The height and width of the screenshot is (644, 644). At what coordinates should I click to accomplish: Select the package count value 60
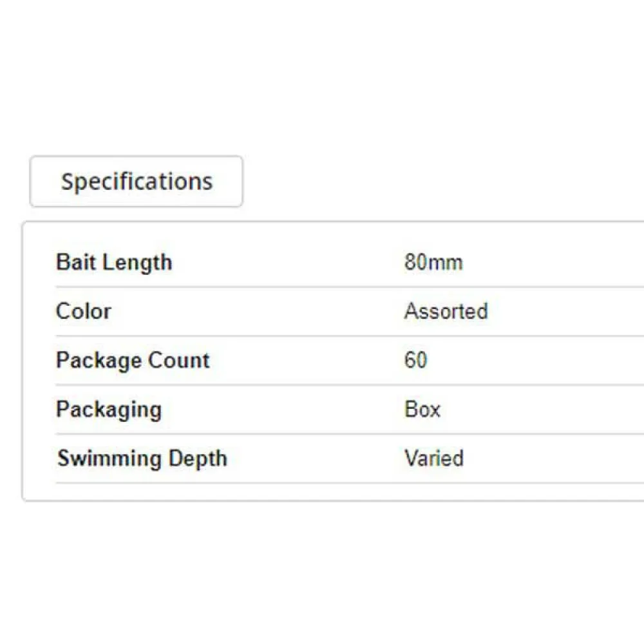click(415, 361)
